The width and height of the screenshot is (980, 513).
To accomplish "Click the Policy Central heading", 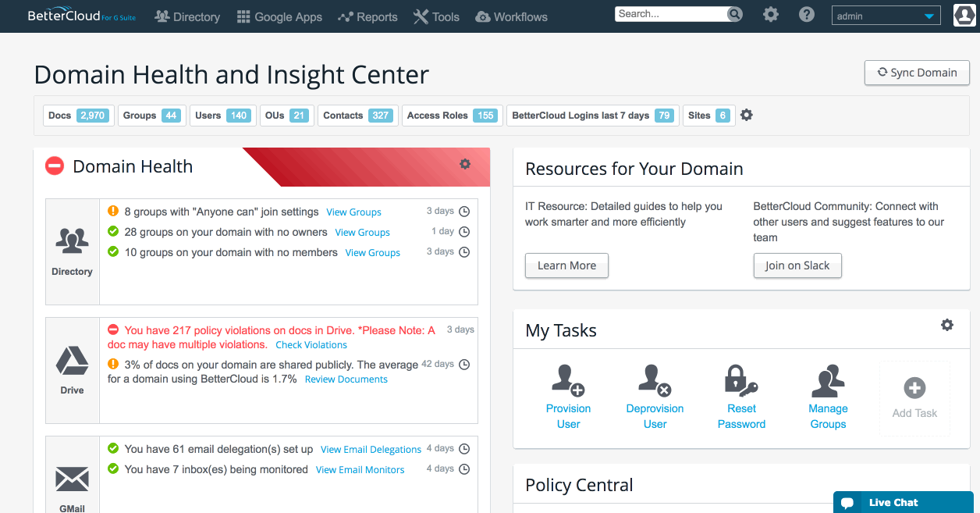I will point(579,485).
